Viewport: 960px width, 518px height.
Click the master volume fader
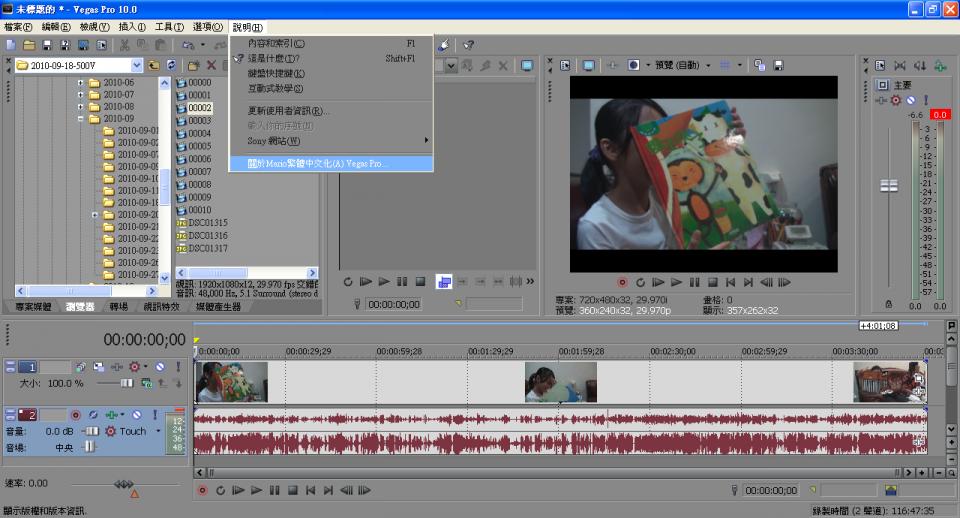click(x=888, y=185)
